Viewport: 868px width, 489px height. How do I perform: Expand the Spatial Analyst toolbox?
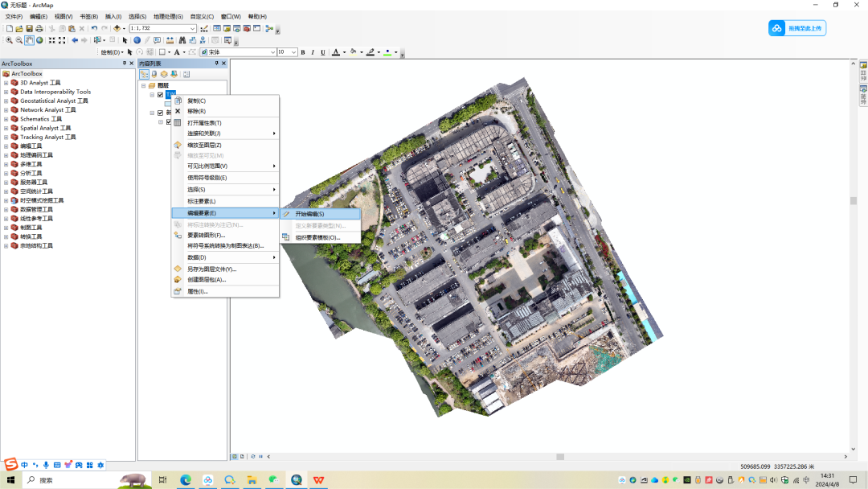[x=6, y=129]
